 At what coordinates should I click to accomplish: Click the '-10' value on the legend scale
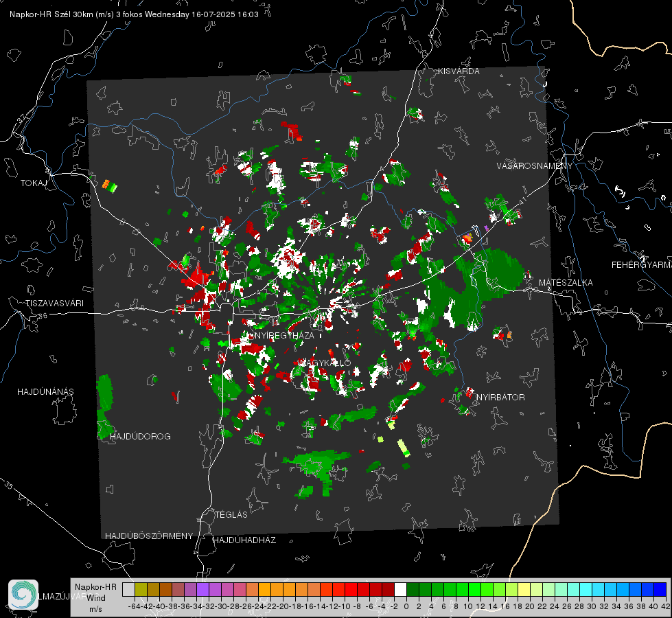tap(345, 606)
